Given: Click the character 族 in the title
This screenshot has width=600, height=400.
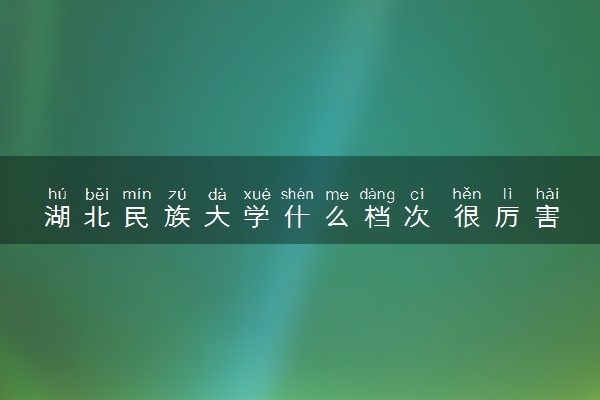Looking at the screenshot, I should tap(177, 217).
